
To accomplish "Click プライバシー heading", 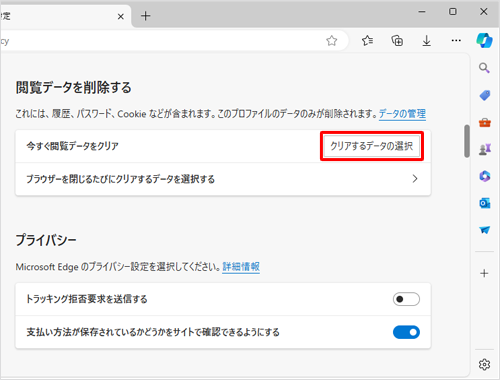I will coord(46,240).
